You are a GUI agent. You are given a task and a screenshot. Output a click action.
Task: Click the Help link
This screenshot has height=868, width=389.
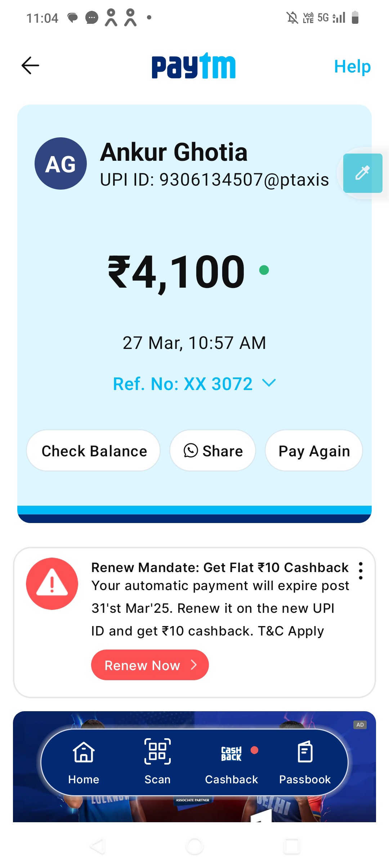click(352, 66)
